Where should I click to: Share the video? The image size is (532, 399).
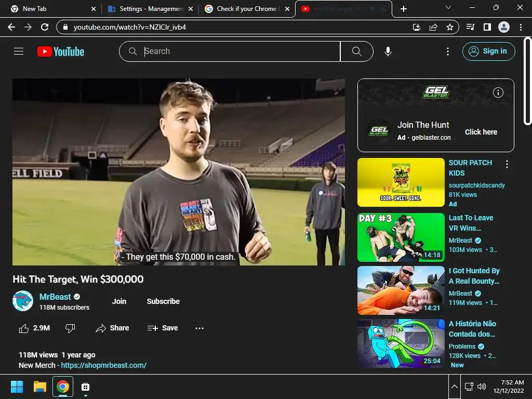112,328
